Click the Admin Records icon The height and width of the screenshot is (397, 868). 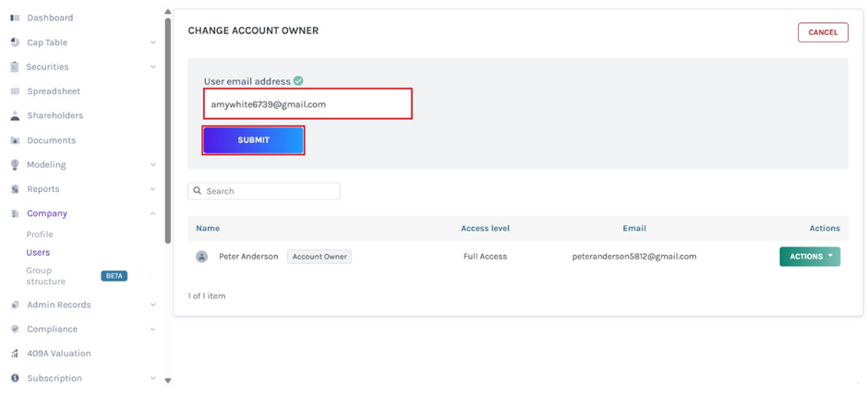[15, 305]
